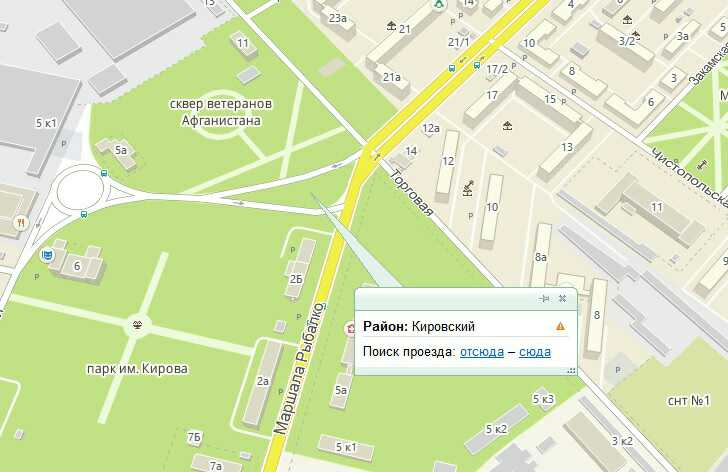Viewport: 728px width, 472px height.
Task: Close the Кировский district popup
Action: point(562,298)
